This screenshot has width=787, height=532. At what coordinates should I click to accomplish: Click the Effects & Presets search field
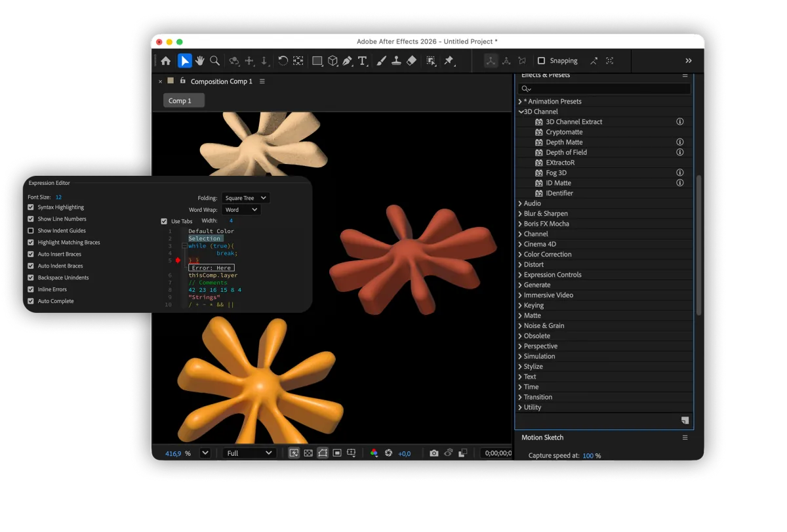(x=604, y=89)
